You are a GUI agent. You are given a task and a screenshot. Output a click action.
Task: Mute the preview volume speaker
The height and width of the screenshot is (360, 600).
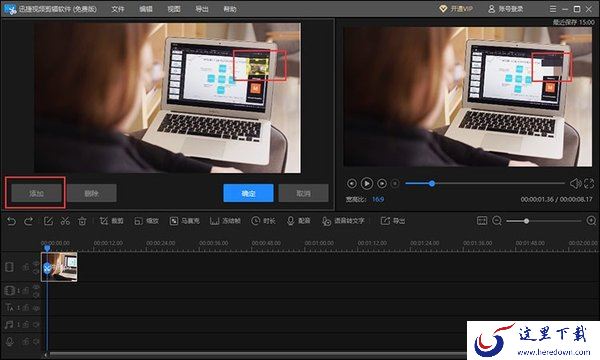576,184
